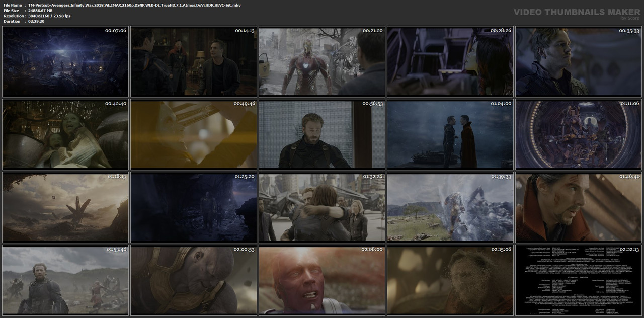Select the thumbnail at 00:42:40
This screenshot has height=318, width=644.
coord(65,134)
